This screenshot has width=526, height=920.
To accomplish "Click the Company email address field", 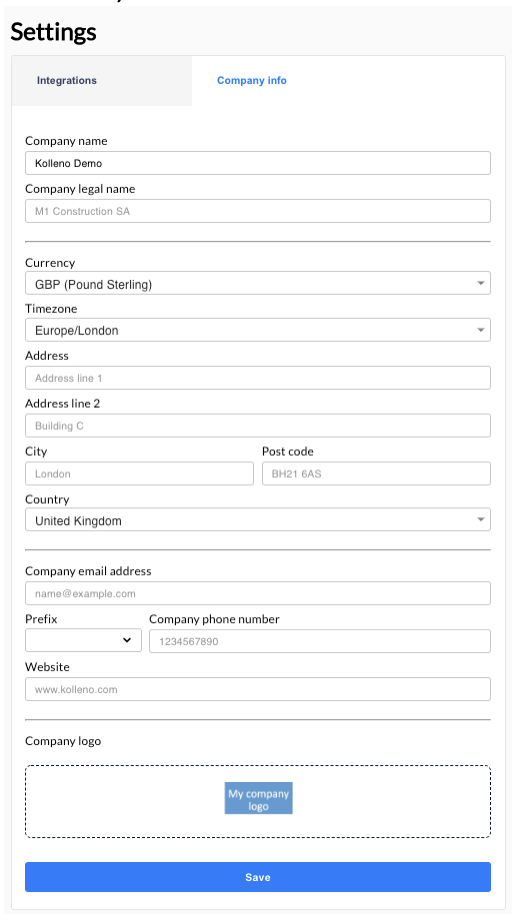I will click(258, 594).
